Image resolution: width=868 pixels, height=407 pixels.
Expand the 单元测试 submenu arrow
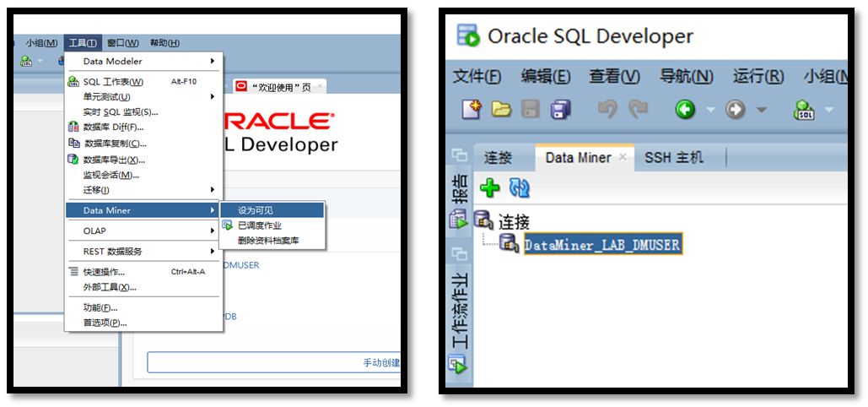pos(213,96)
